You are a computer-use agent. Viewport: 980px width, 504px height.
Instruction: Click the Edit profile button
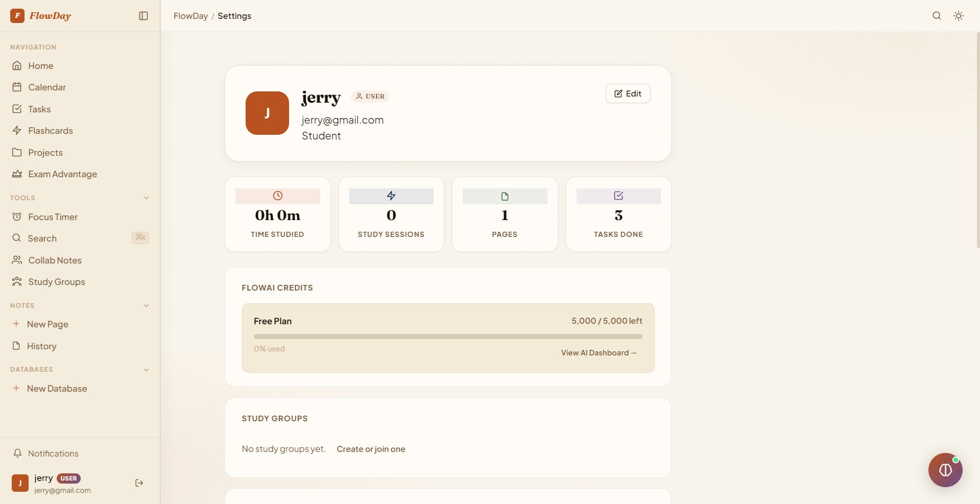628,93
